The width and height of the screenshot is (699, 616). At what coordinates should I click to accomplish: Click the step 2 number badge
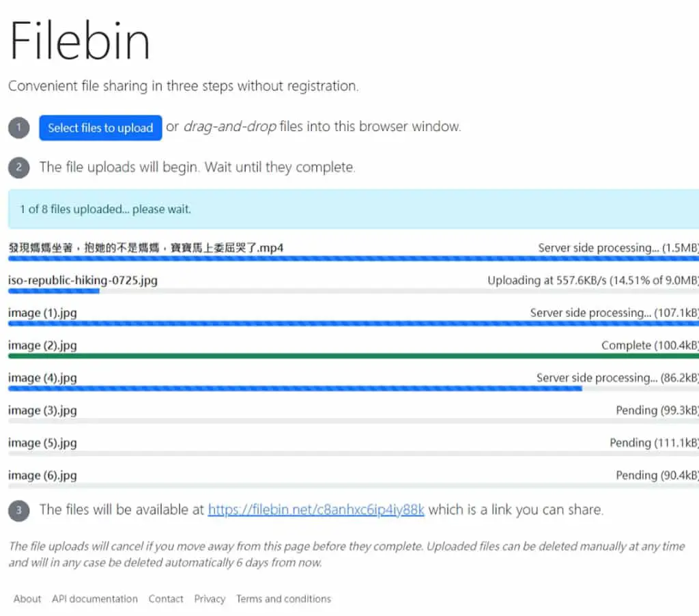click(x=18, y=168)
